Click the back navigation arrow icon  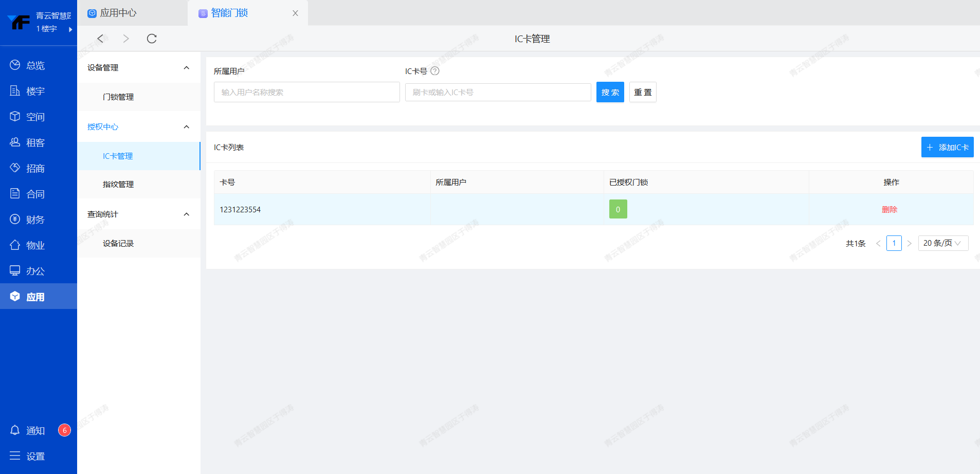[100, 39]
